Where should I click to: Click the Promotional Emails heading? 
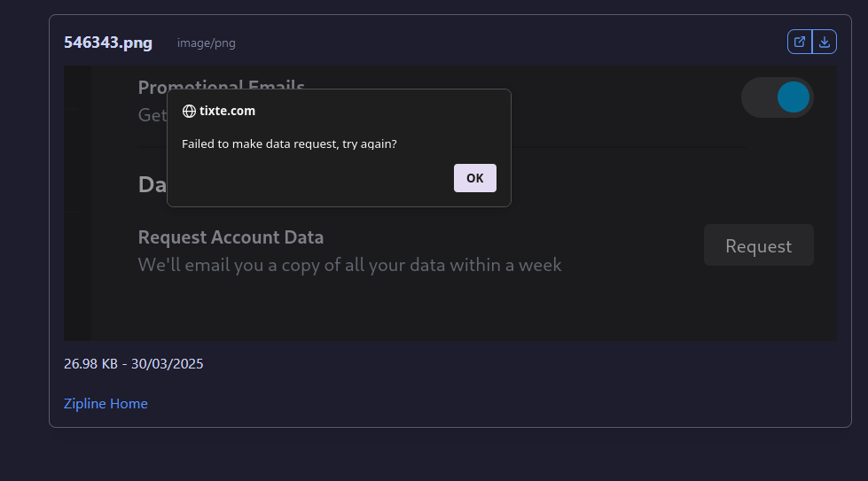coord(222,86)
